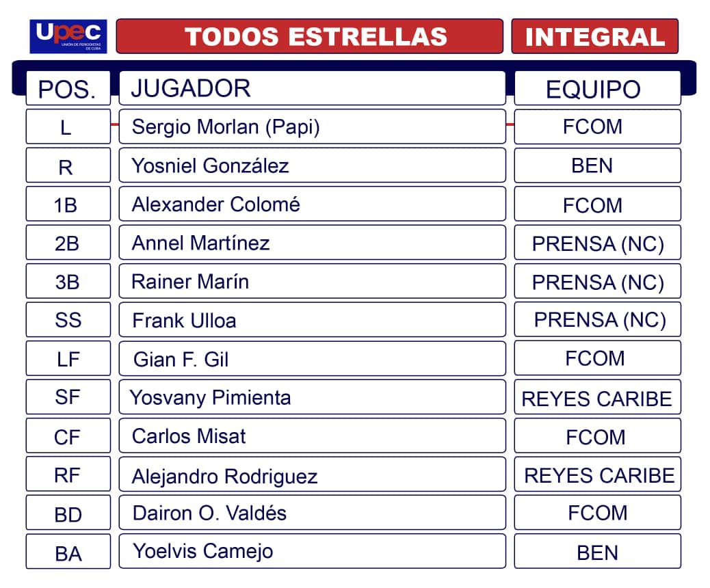Click the Gian F. Gil cell
This screenshot has width=710, height=588.
(x=312, y=358)
